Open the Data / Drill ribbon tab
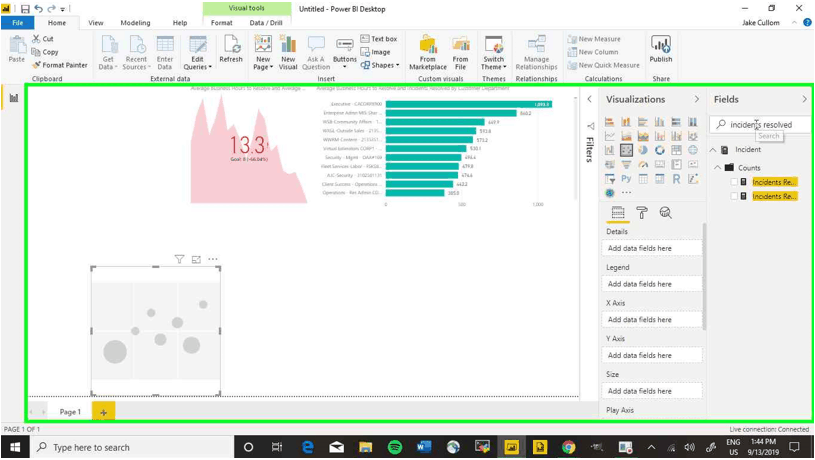 tap(266, 23)
